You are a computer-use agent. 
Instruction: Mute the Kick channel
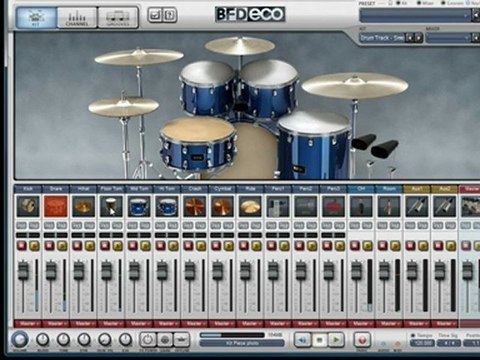[22, 246]
